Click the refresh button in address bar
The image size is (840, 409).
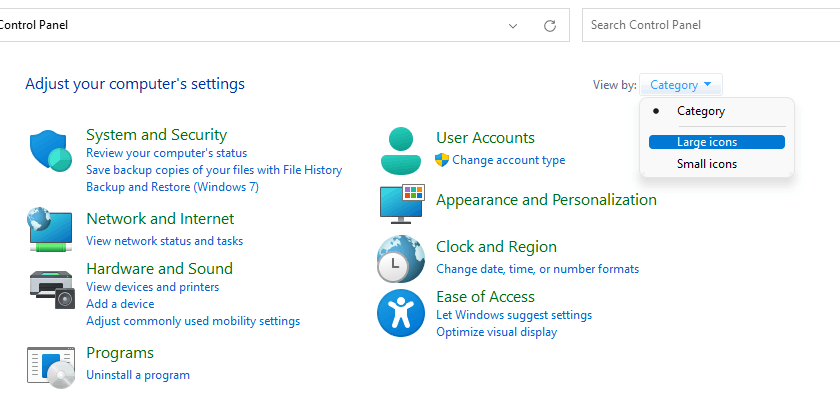pos(549,25)
